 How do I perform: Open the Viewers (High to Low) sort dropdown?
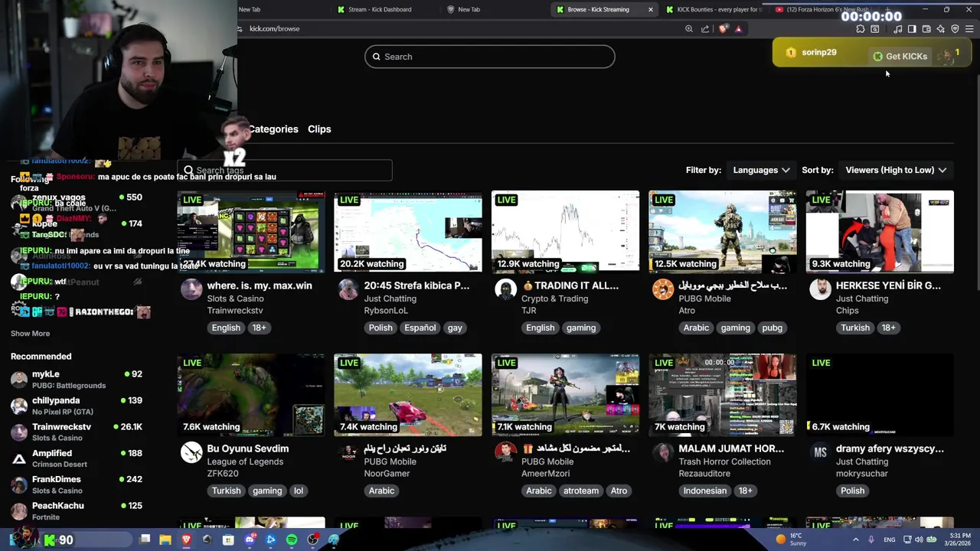pos(896,170)
